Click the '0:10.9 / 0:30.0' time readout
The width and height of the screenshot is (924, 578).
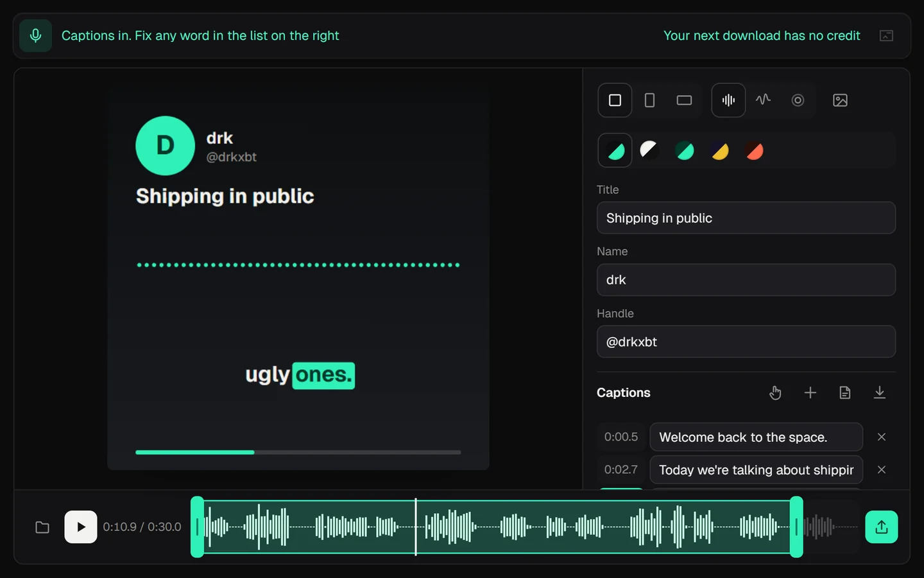click(x=142, y=527)
